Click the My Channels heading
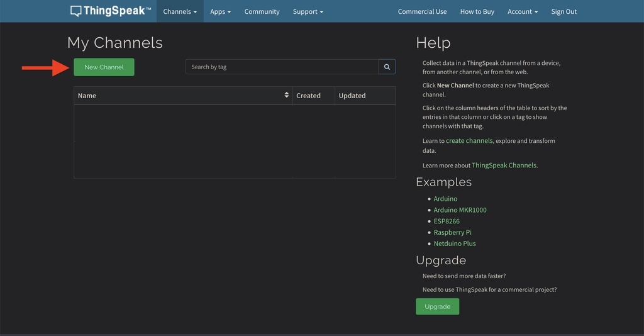Screen dimensions: 644x336 pos(115,43)
